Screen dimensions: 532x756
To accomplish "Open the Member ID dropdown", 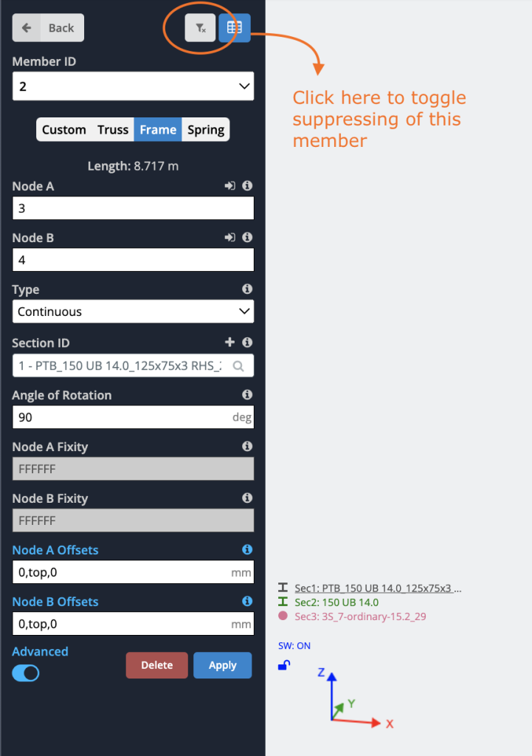I will (133, 86).
